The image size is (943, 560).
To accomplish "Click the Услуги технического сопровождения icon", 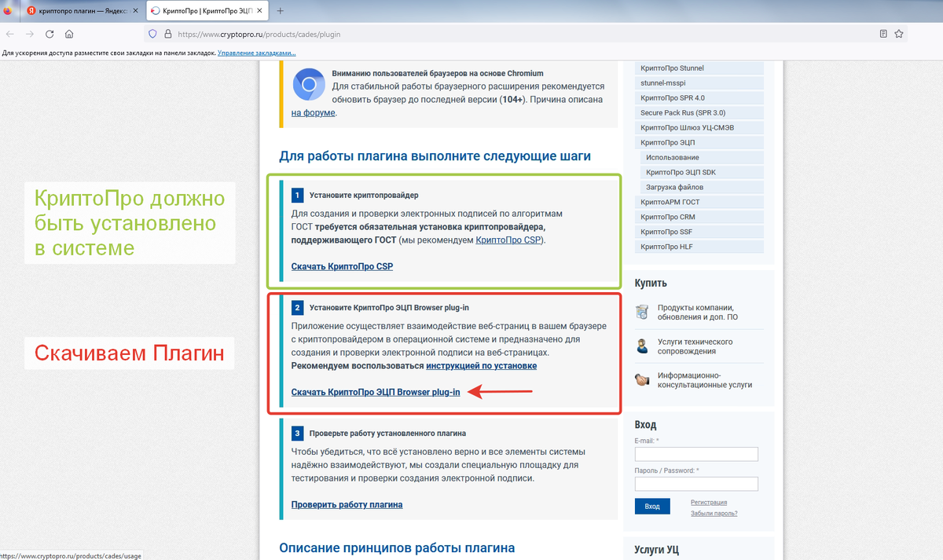I will [642, 346].
